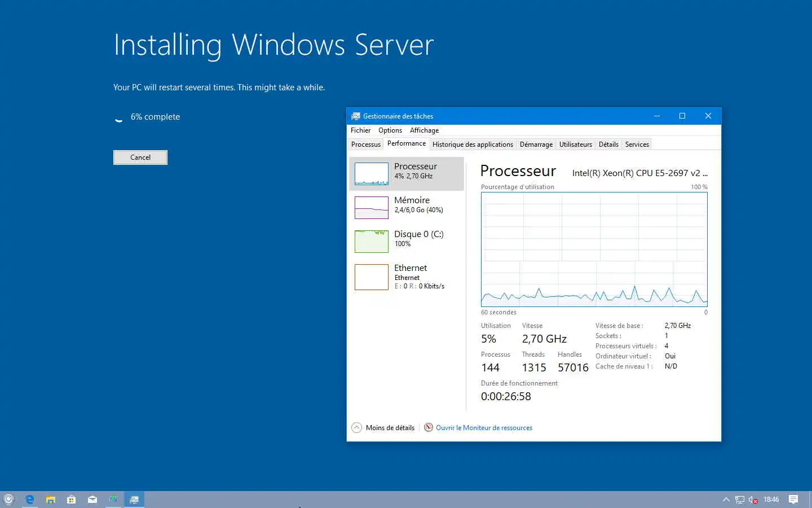Click Ouvrir le Moniteur de ressources link
Viewport: 812px width, 508px height.
[484, 428]
